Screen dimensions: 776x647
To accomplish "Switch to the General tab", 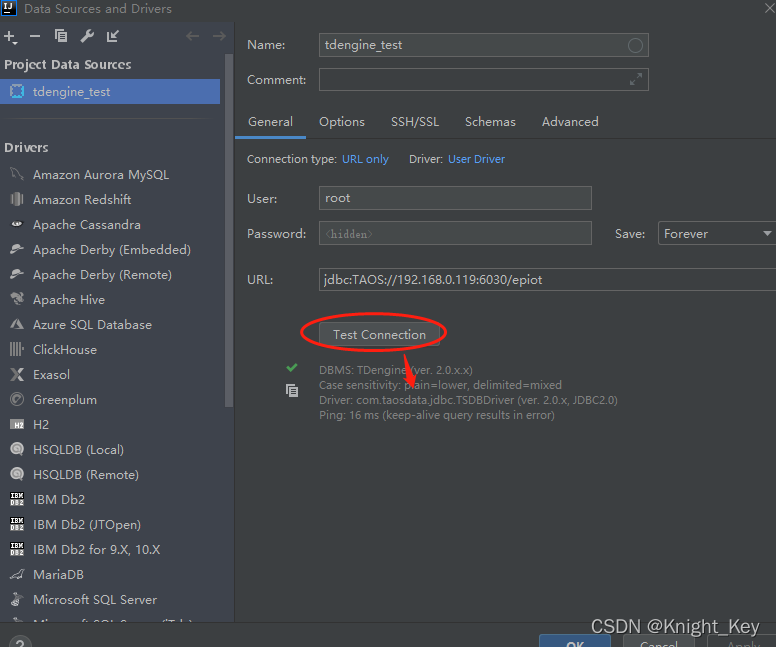I will pos(270,122).
